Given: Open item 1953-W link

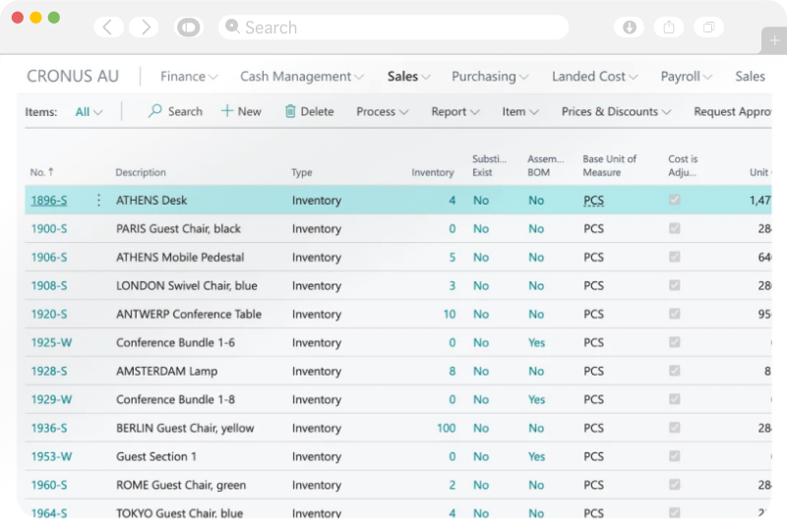Looking at the screenshot, I should coord(51,456).
